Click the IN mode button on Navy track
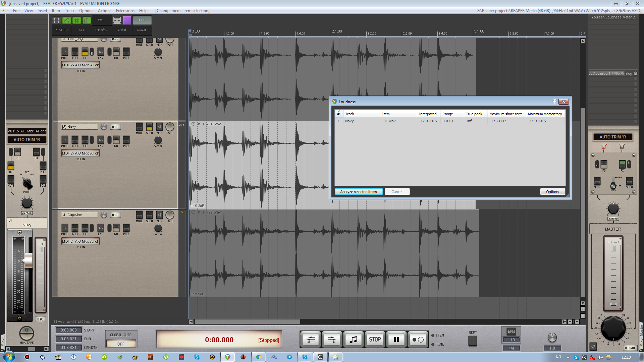 coord(65,140)
